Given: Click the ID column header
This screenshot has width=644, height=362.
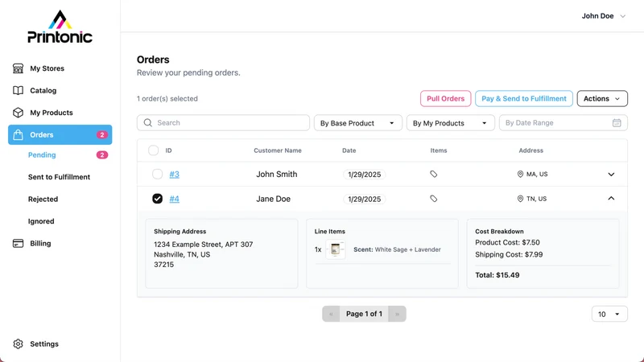Looking at the screenshot, I should click(168, 150).
